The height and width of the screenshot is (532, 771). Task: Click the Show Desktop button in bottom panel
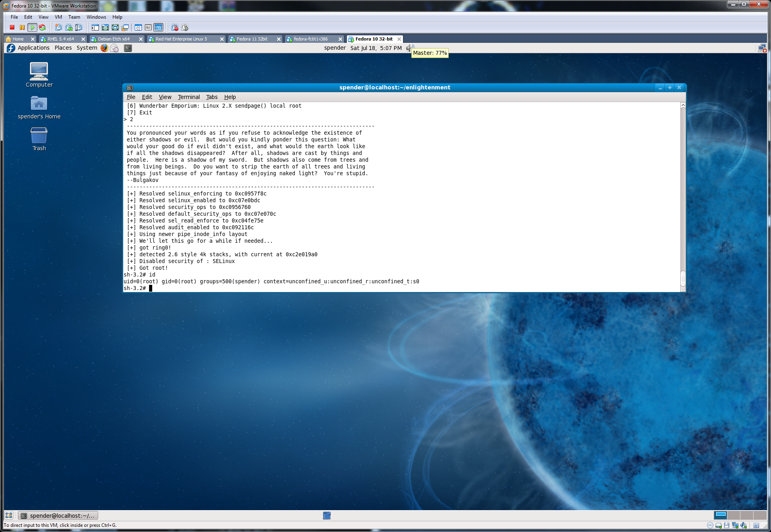pyautogui.click(x=9, y=515)
